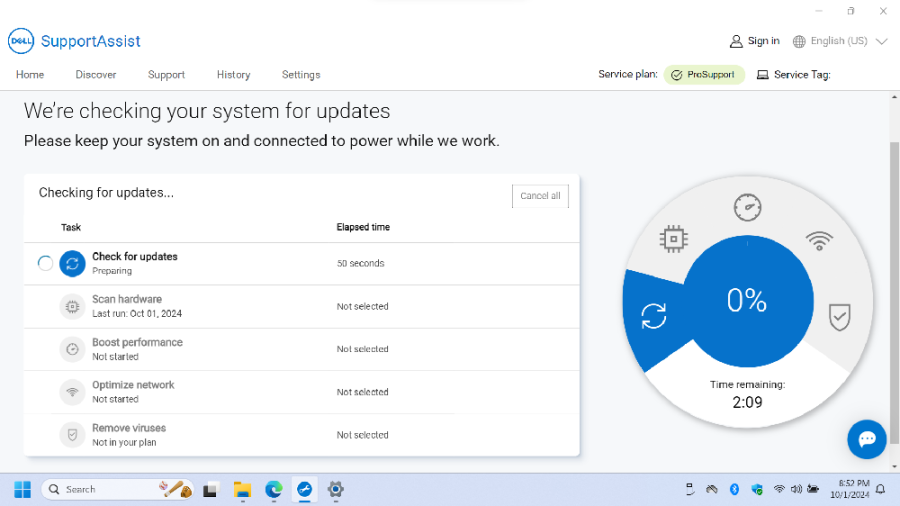The image size is (900, 506).
Task: Click the taskbar clock showing 8:52 PM
Action: coord(850,489)
